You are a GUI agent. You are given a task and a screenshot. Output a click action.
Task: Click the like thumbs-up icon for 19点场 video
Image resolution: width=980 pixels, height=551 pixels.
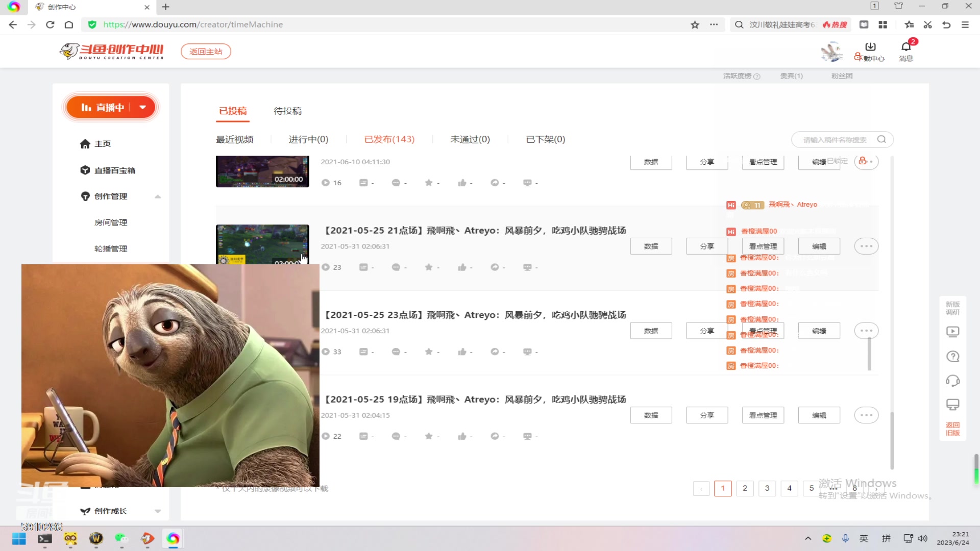pos(462,436)
